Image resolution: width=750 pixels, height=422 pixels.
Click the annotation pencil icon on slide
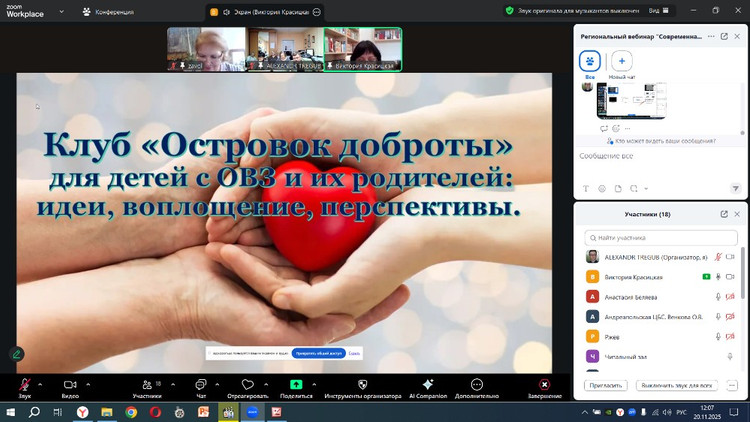pyautogui.click(x=17, y=354)
